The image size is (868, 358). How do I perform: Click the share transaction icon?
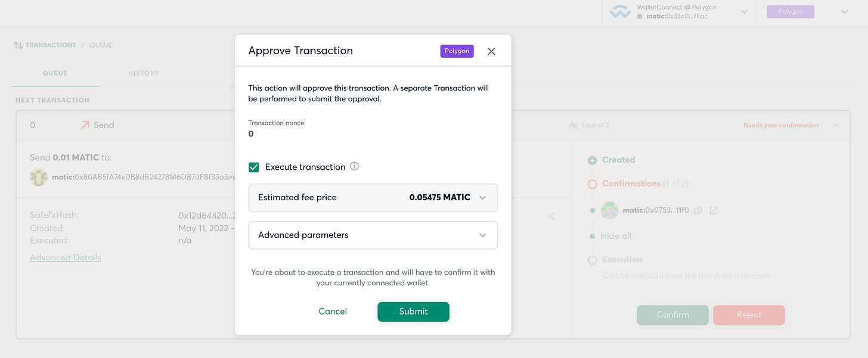551,216
